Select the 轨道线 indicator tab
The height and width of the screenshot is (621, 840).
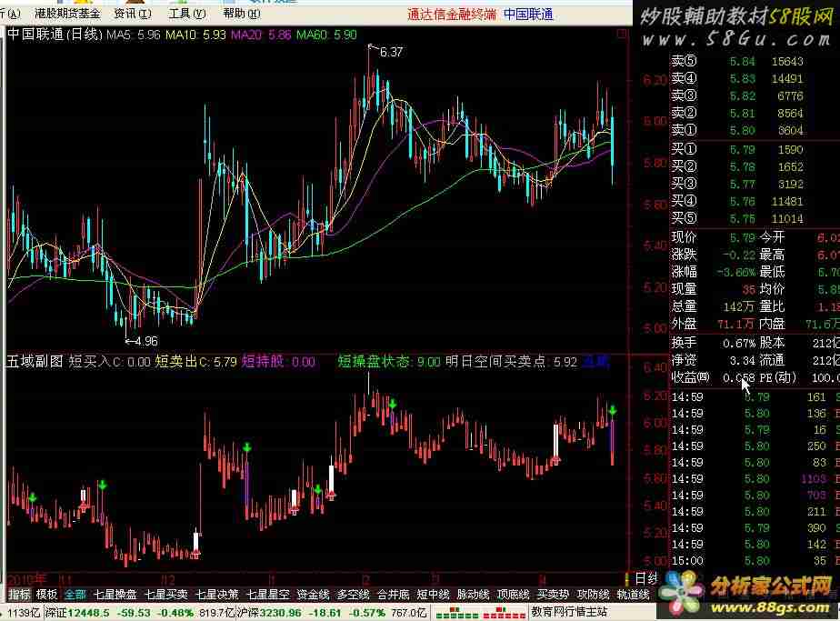(x=634, y=595)
